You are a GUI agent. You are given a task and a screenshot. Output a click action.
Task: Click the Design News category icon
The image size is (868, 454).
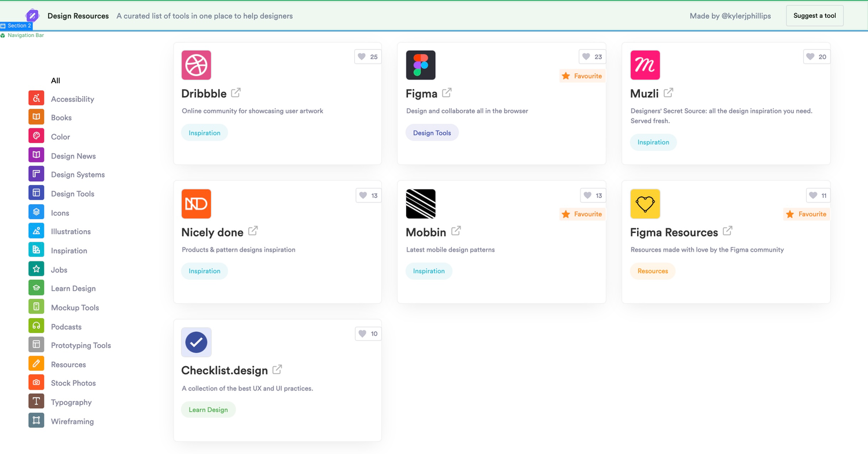(36, 155)
